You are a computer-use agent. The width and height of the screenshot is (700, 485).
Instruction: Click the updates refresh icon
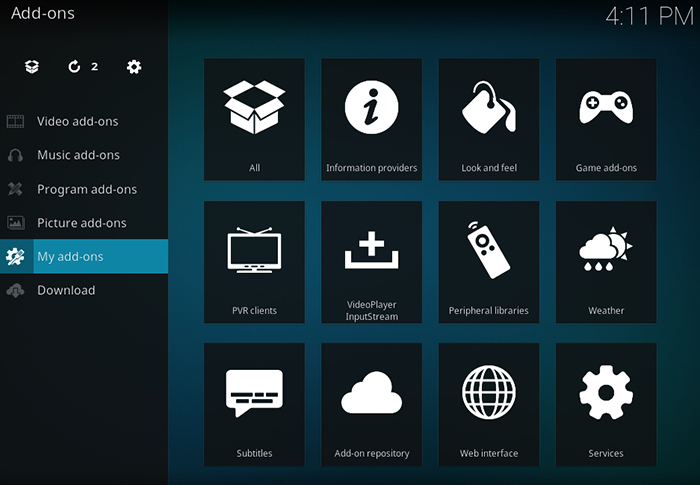coord(74,67)
